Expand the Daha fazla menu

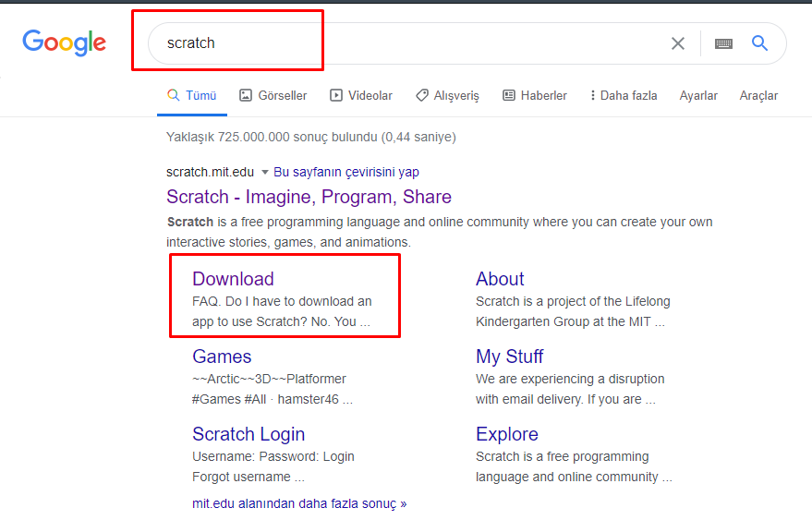(x=624, y=95)
